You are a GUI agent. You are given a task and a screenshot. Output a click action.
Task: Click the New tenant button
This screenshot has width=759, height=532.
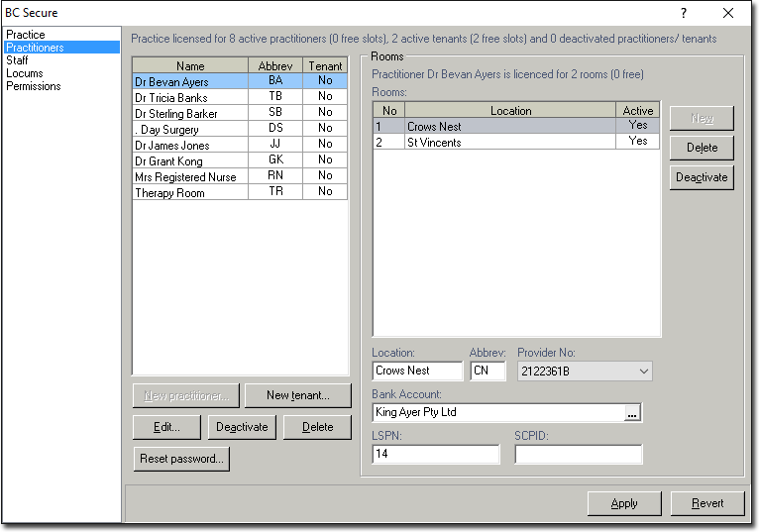pyautogui.click(x=297, y=395)
